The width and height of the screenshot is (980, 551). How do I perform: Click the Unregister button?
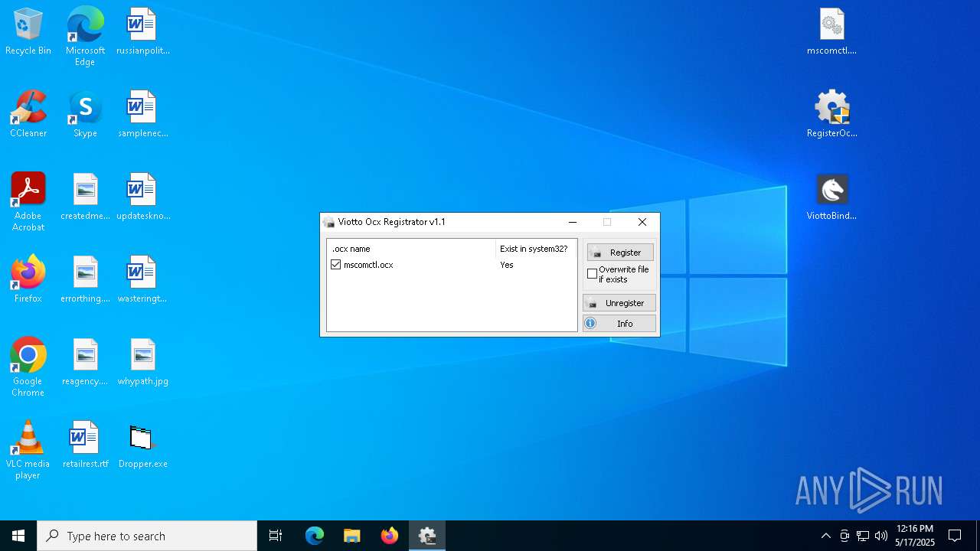[x=619, y=303]
